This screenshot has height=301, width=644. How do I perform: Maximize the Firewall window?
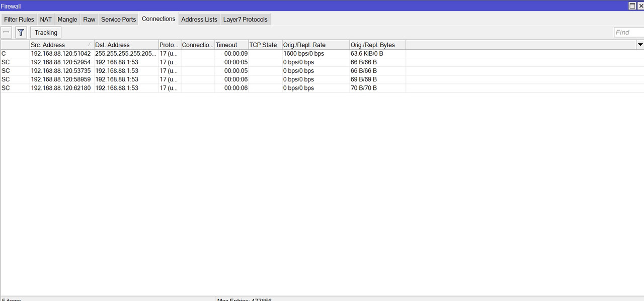[x=632, y=6]
